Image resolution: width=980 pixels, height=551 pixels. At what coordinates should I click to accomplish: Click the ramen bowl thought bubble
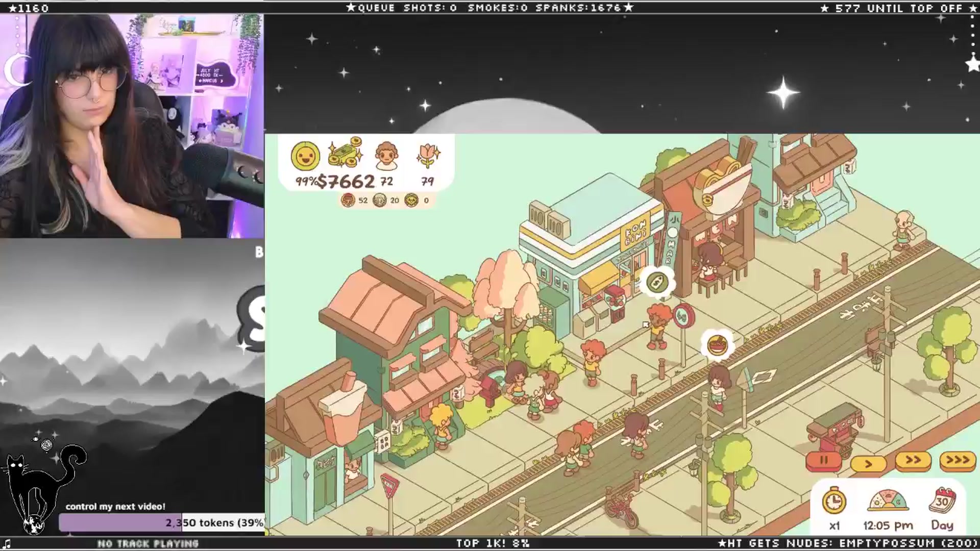[718, 345]
